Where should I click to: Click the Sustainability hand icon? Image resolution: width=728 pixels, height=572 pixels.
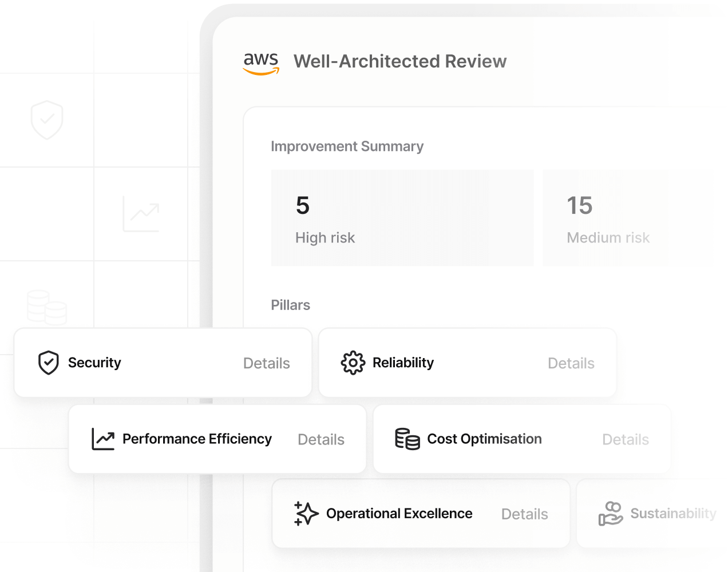coord(610,514)
